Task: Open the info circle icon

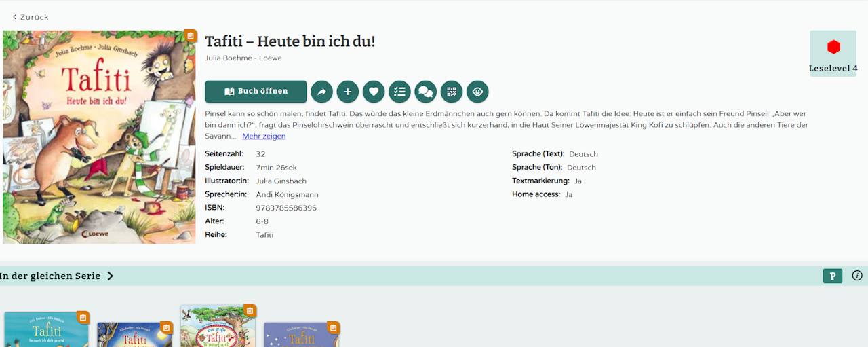Action: tap(857, 276)
